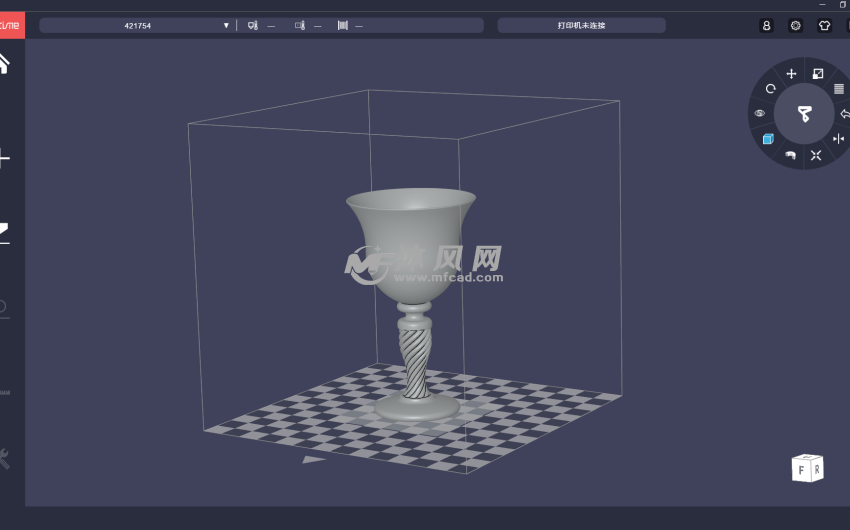Click the fit-to-view arrows icon in wheel
The height and width of the screenshot is (530, 850).
816,155
